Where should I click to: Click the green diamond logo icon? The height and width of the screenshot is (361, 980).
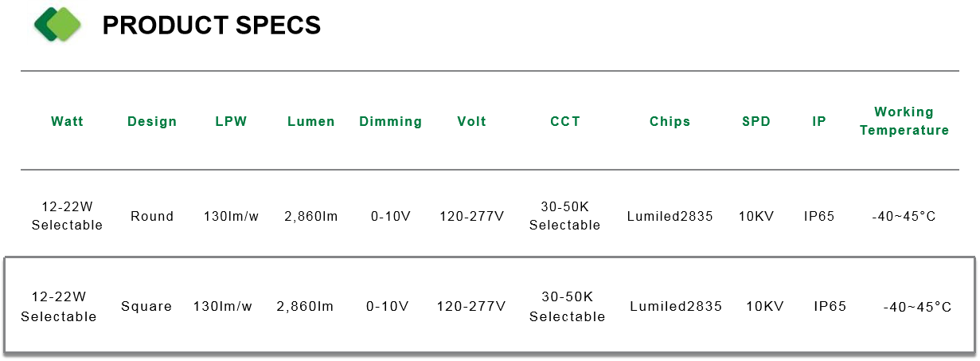(x=58, y=24)
